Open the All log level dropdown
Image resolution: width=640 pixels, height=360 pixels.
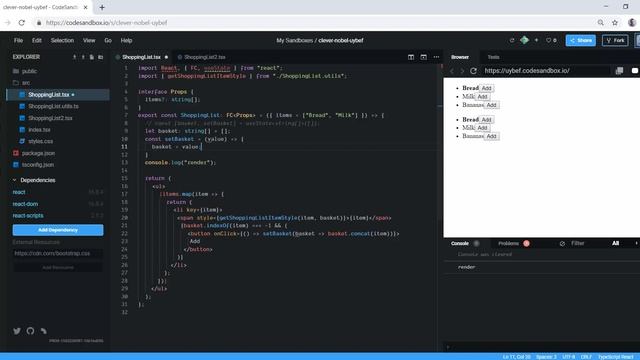tap(616, 243)
